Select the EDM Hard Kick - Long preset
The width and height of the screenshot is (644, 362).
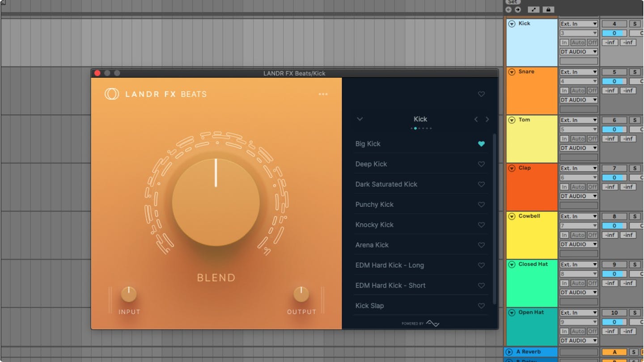pos(390,265)
